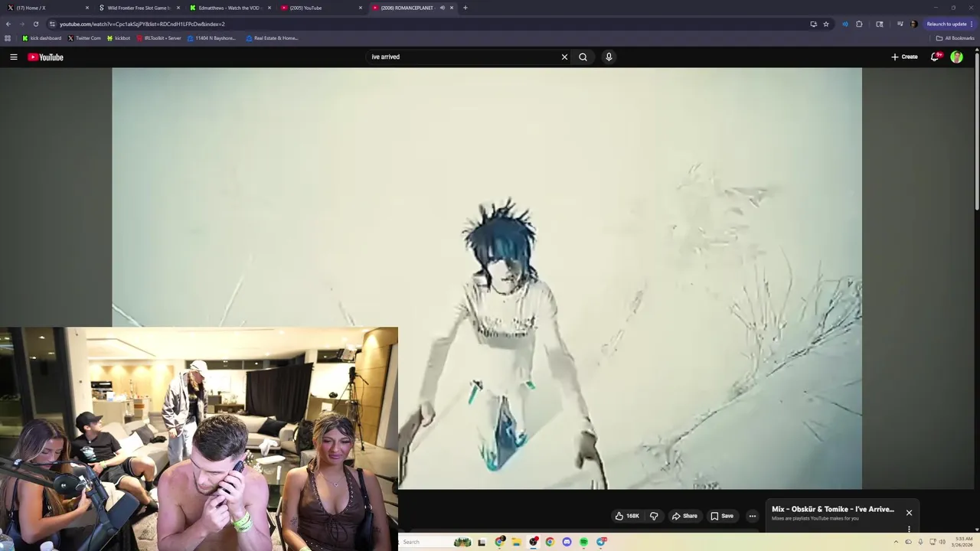Open browser extensions puzzle icon
Viewport: 980px width, 551px height.
tap(859, 24)
